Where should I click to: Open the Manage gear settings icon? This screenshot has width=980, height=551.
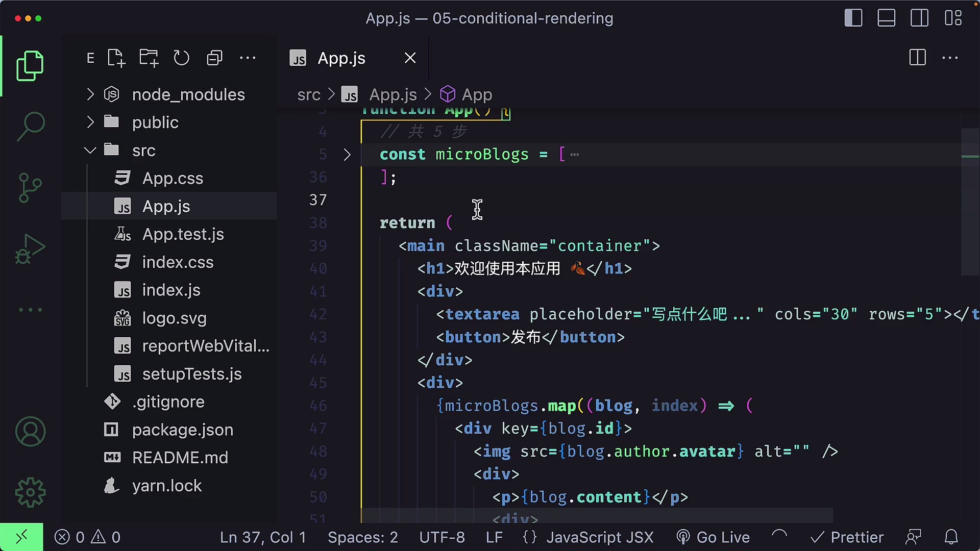tap(30, 492)
